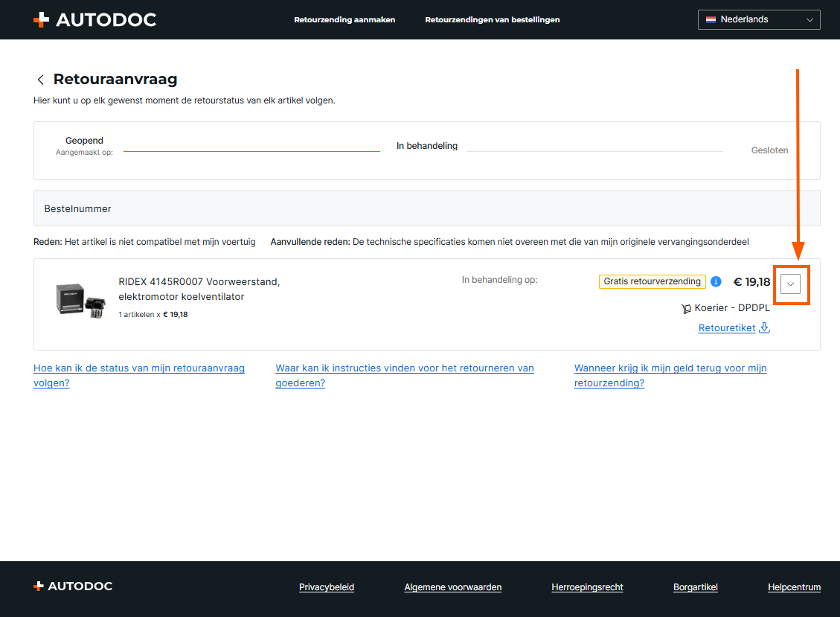Click the blue info icon near Gratis retourverzending
The height and width of the screenshot is (617, 840).
(716, 281)
